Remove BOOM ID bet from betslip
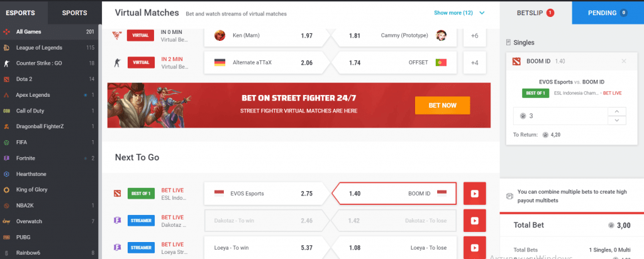Viewport: 644px width, 259px height. pos(624,61)
